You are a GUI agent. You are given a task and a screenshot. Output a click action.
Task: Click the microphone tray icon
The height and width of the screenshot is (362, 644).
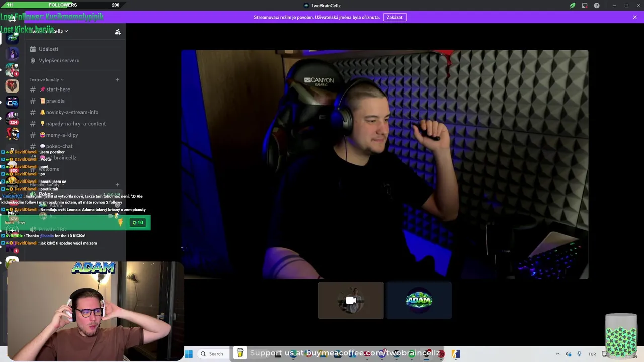(x=579, y=354)
